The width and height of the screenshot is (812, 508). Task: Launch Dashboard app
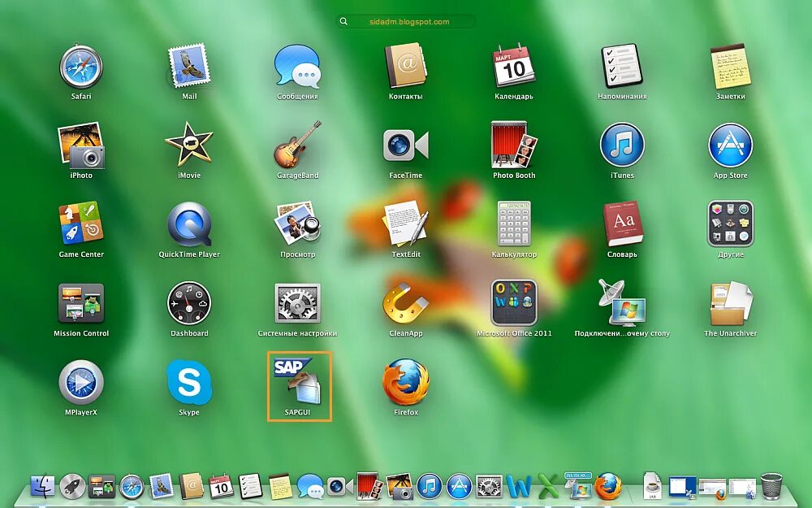[x=189, y=304]
